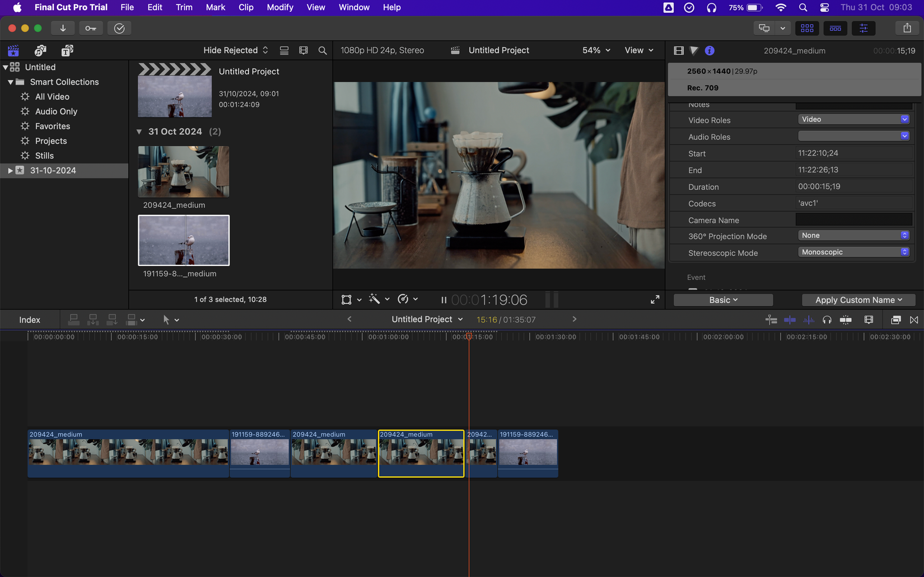
Task: Open enhancement magic wand menu
Action: [379, 299]
